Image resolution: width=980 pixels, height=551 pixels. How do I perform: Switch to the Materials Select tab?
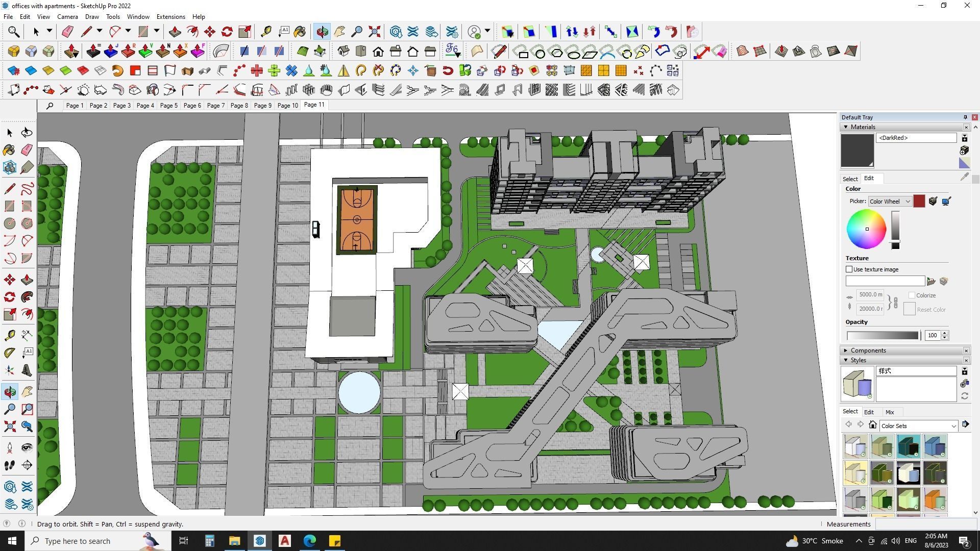click(850, 179)
